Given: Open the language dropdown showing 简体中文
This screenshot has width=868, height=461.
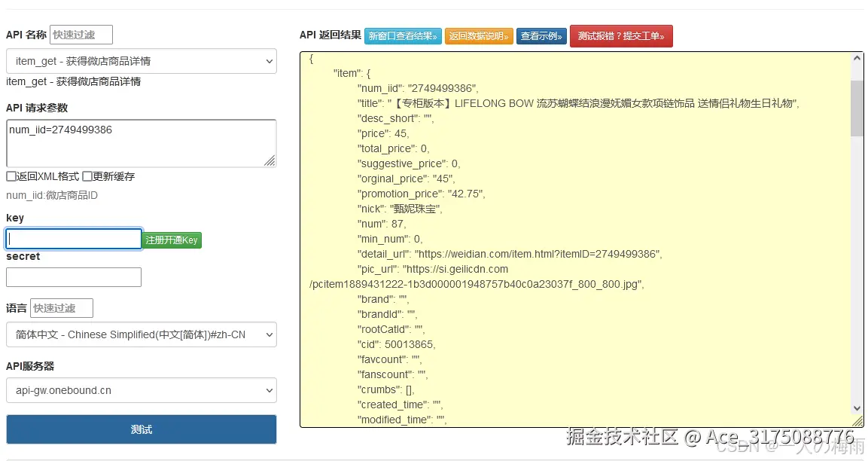Looking at the screenshot, I should [142, 334].
